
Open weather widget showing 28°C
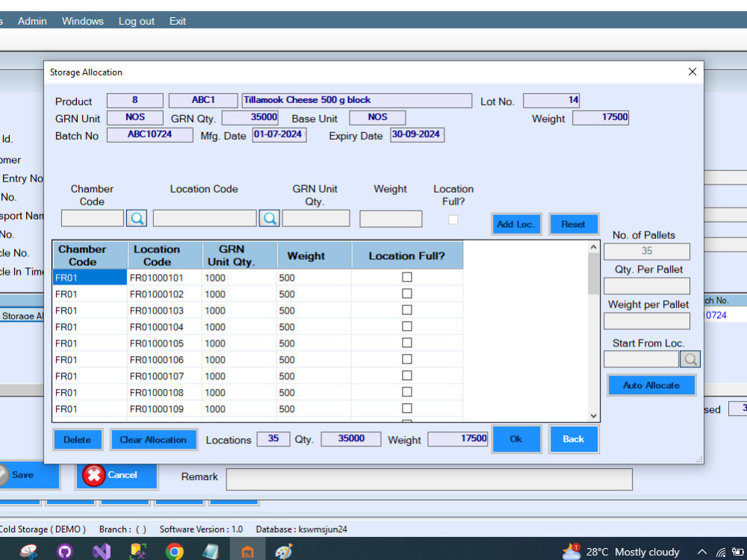620,552
